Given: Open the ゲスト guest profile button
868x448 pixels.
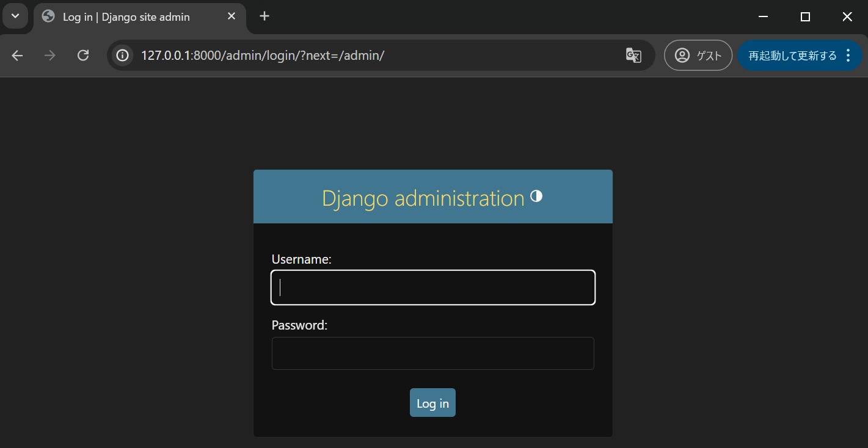Looking at the screenshot, I should (x=698, y=56).
